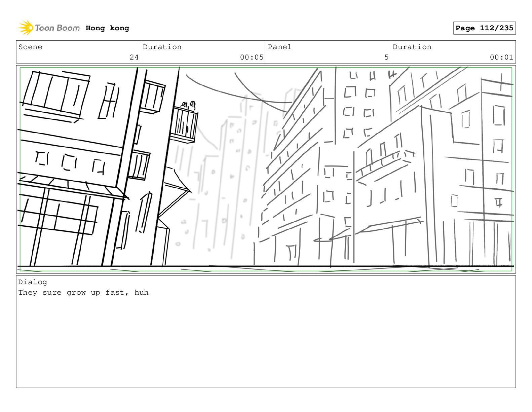Click the scene duration value '00:05'
The width and height of the screenshot is (532, 412).
point(252,57)
